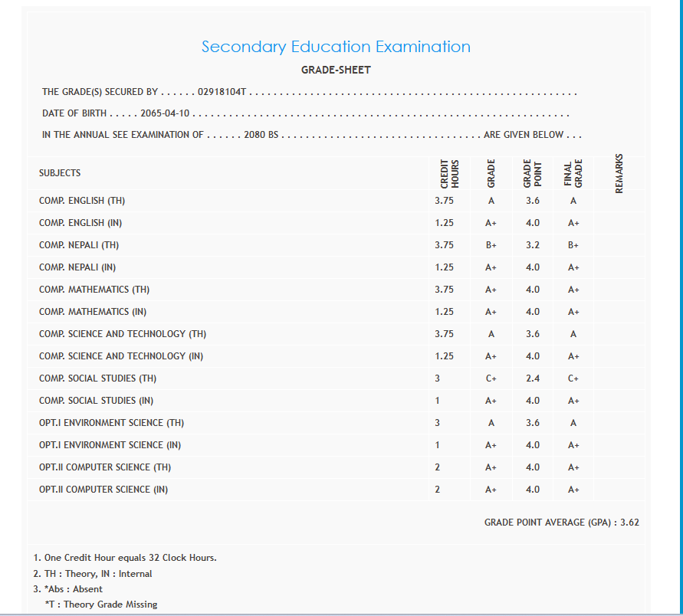Select the symbol number 02918104T
Image resolution: width=683 pixels, height=616 pixels.
222,92
